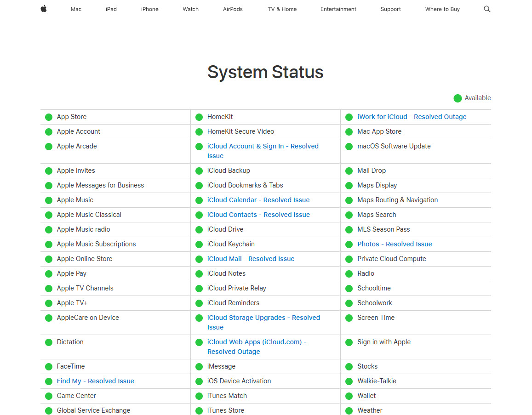Click the Apple logo in the navigation bar
This screenshot has height=415, width=532.
[x=44, y=9]
